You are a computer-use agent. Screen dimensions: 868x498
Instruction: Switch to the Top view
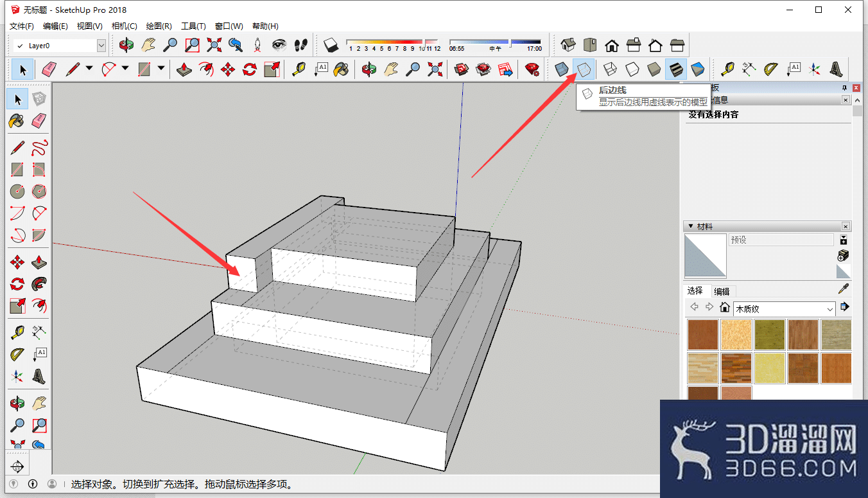590,45
